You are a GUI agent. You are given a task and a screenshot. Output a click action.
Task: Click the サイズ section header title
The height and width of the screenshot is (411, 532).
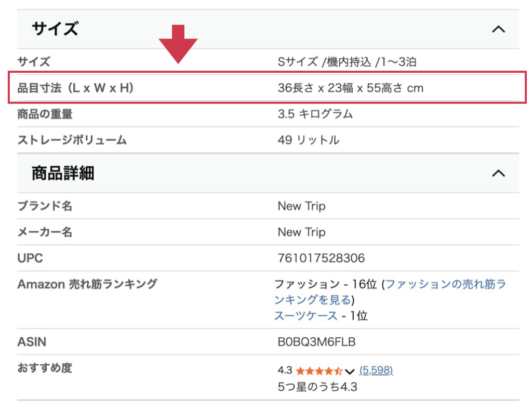(55, 29)
